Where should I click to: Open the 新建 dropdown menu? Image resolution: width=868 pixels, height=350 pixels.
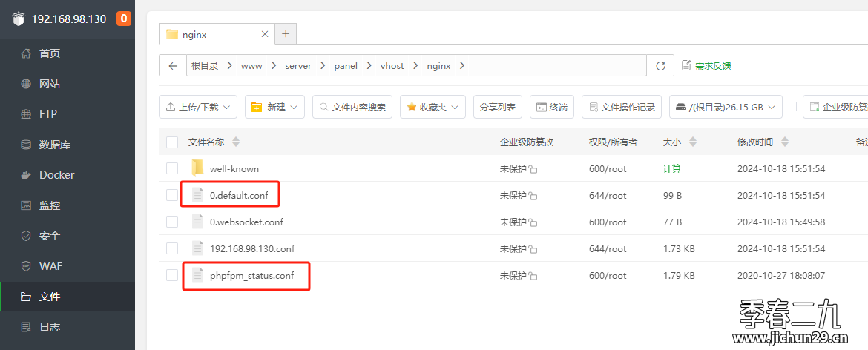[274, 107]
